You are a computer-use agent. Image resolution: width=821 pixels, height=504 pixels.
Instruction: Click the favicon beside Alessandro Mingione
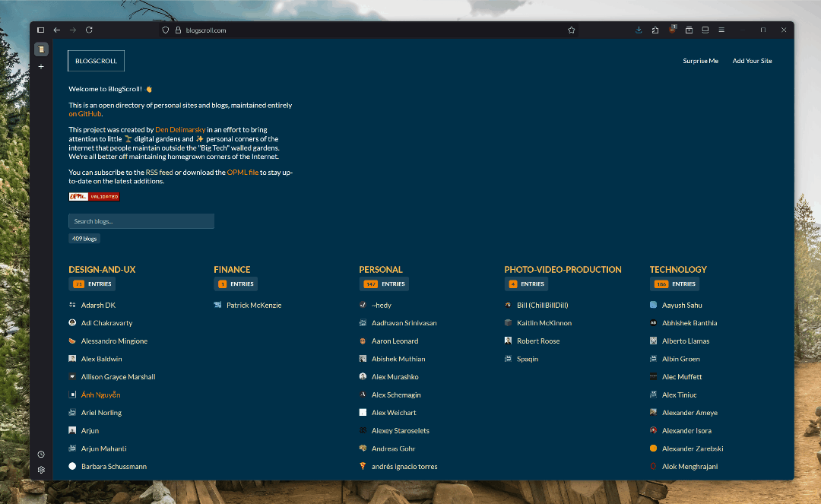[72, 341]
